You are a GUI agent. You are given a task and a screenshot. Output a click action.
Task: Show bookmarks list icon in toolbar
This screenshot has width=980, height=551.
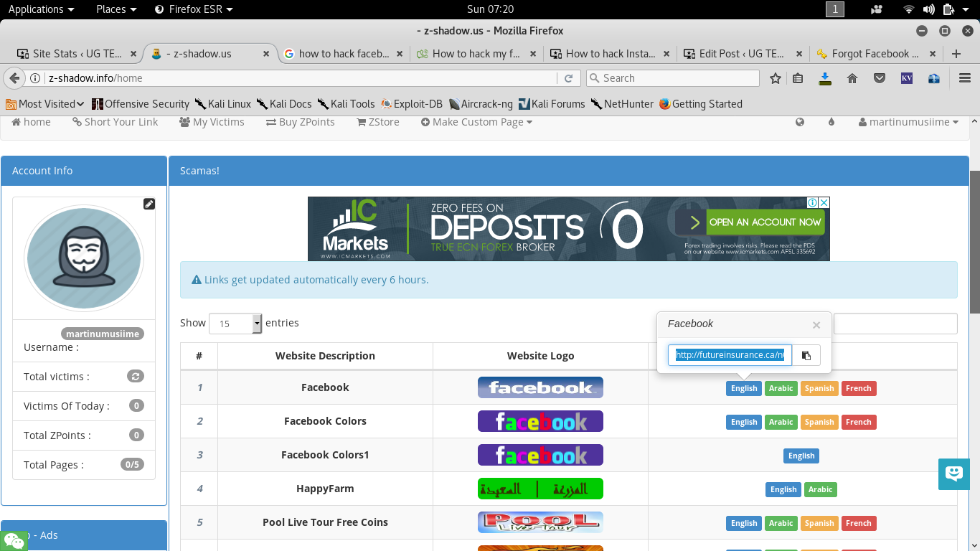click(x=798, y=78)
